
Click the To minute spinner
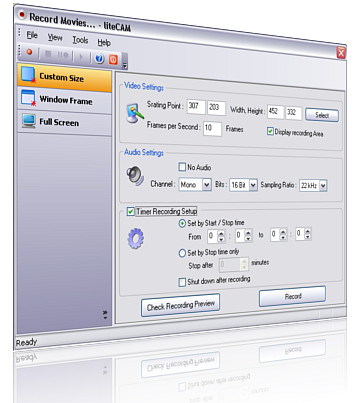[303, 234]
